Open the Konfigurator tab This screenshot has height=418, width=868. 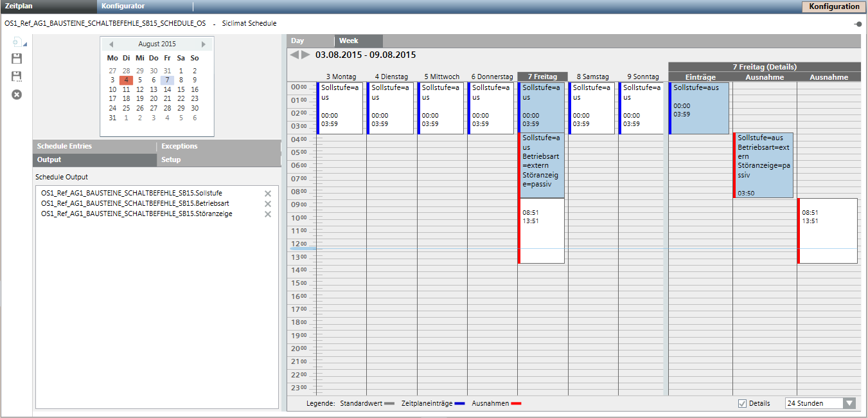[123, 6]
